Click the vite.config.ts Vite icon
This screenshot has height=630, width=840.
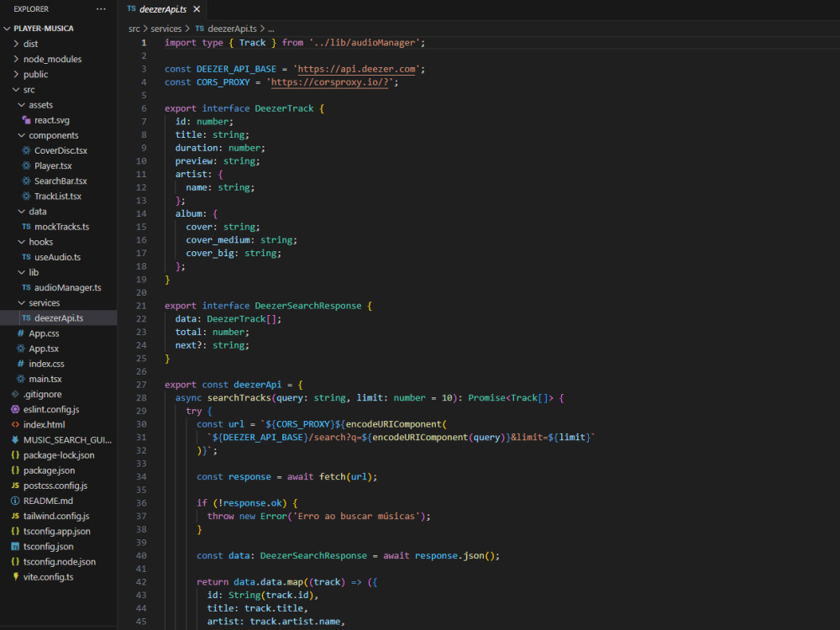tap(15, 577)
